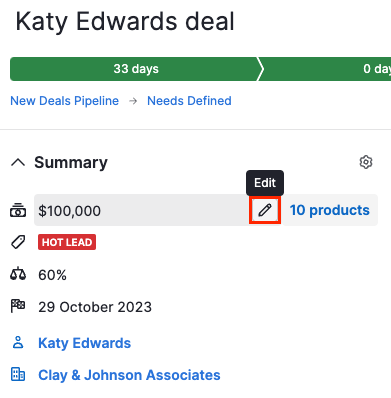Open Summary settings gear icon

tap(366, 162)
